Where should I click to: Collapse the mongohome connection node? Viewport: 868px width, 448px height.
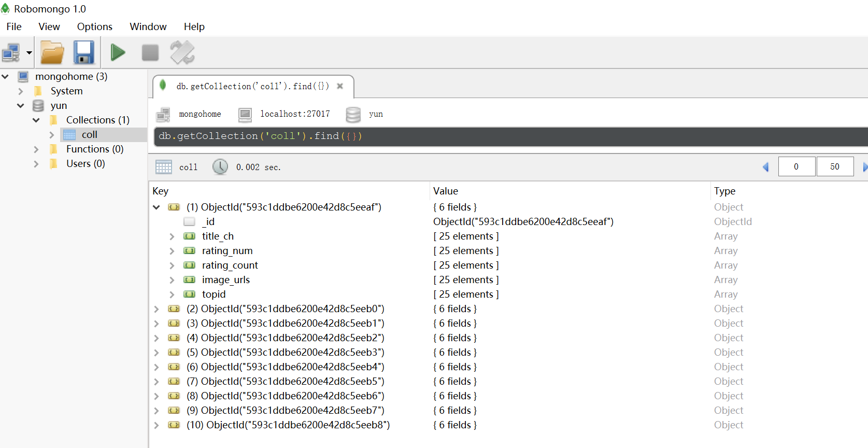click(x=5, y=76)
